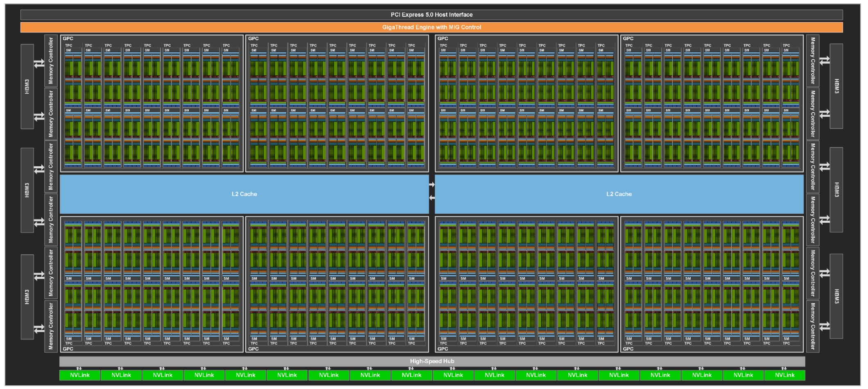Select the top HBM3 block on the left side

tap(27, 86)
